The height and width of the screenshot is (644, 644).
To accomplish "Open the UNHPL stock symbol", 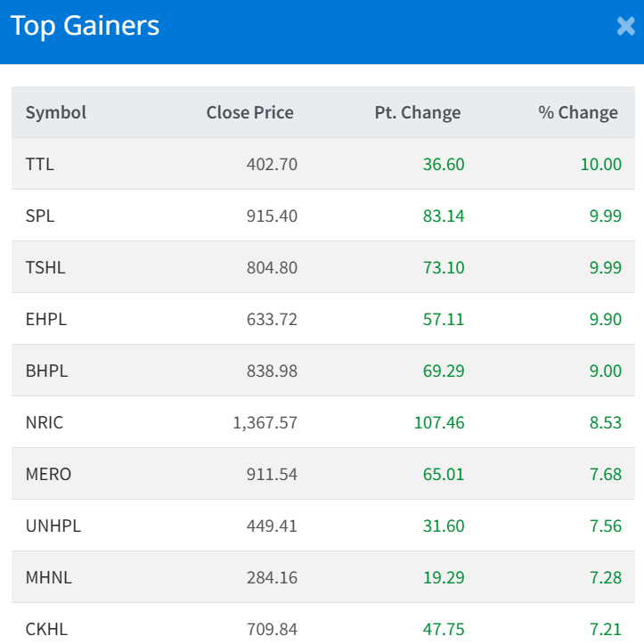I will (x=53, y=526).
